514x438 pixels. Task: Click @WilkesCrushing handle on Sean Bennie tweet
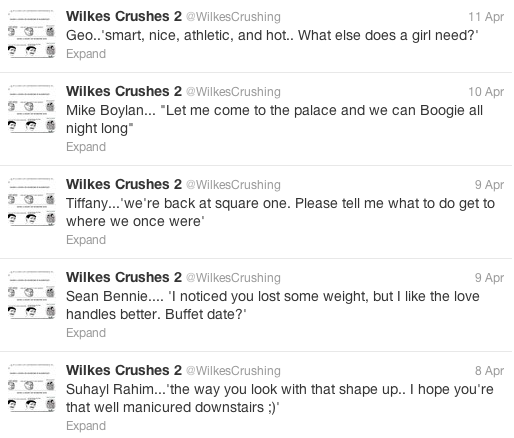(233, 278)
